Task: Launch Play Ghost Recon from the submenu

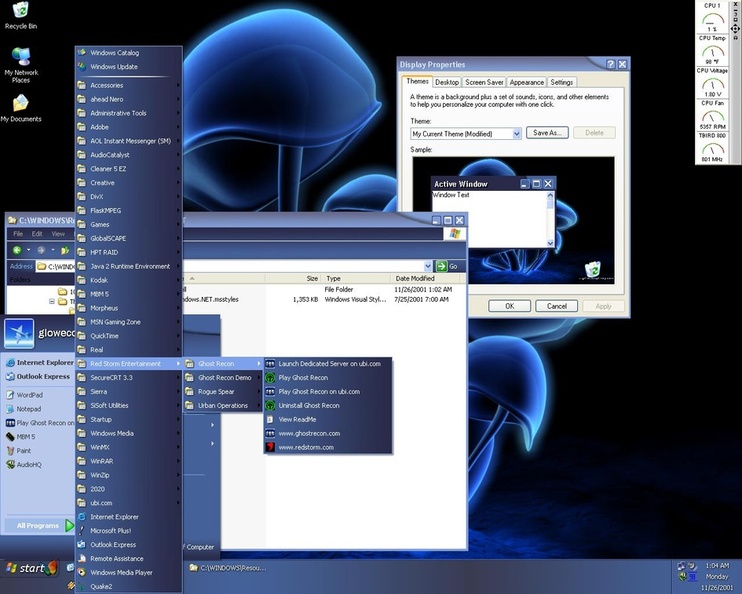Action: 303,378
